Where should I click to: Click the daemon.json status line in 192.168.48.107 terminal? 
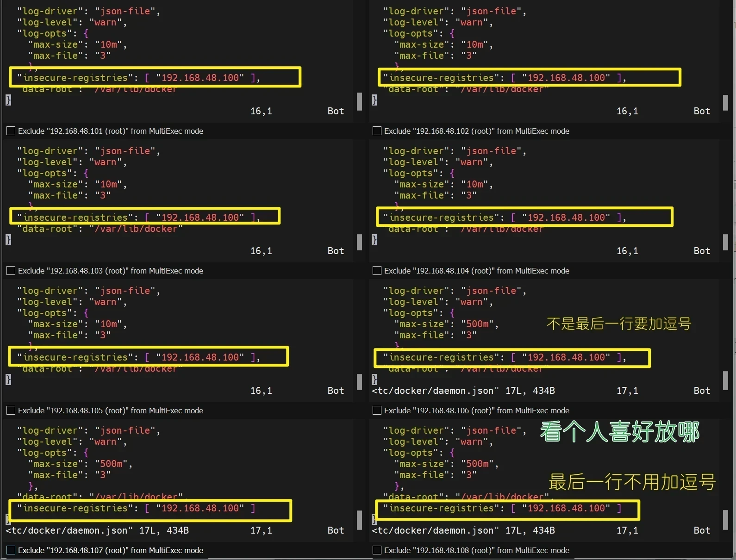point(97,530)
